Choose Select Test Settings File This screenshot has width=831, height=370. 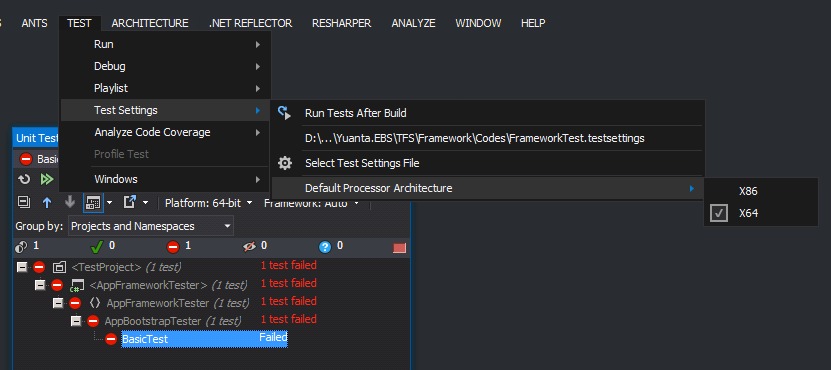(488, 163)
